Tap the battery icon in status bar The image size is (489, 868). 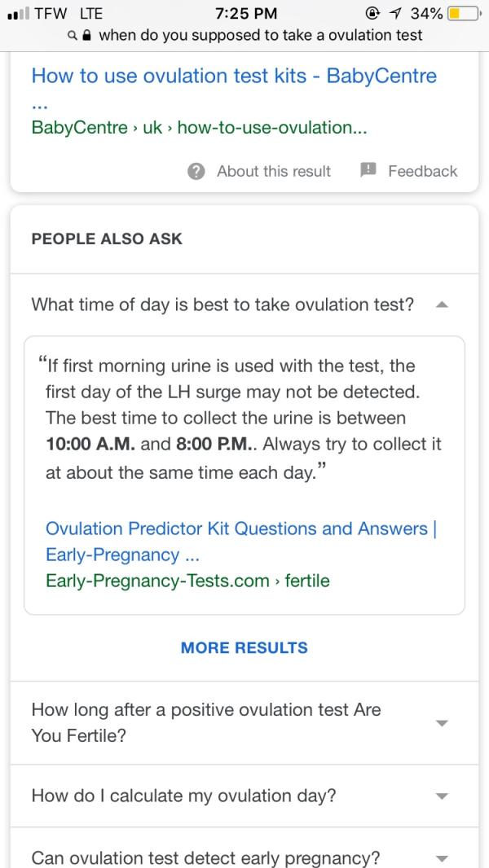coord(464,13)
